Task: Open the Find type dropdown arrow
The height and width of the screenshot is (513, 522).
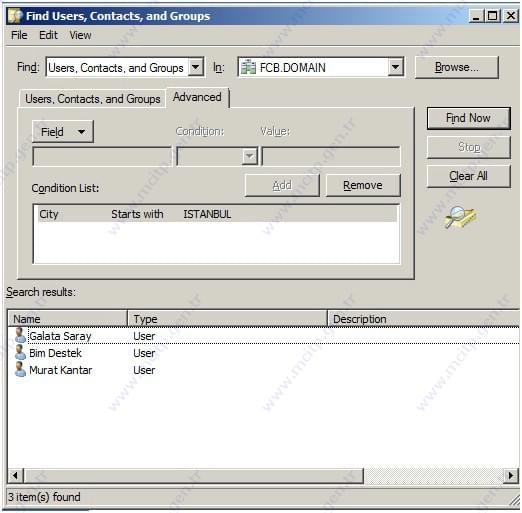Action: pos(196,67)
